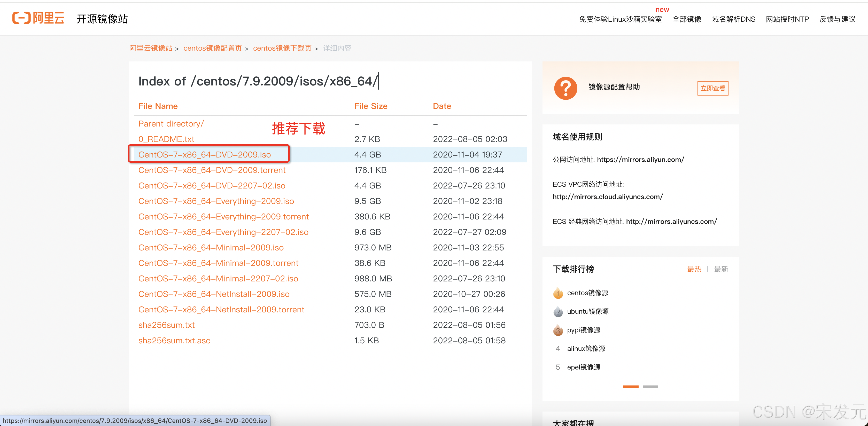
Task: Click the gold rank 1 medal icon
Action: tap(558, 293)
